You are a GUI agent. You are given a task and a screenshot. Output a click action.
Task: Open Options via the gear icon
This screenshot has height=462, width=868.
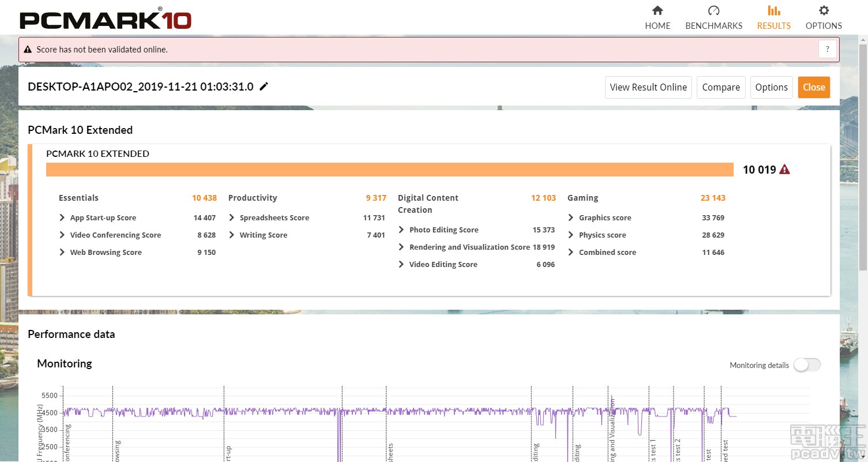[824, 11]
